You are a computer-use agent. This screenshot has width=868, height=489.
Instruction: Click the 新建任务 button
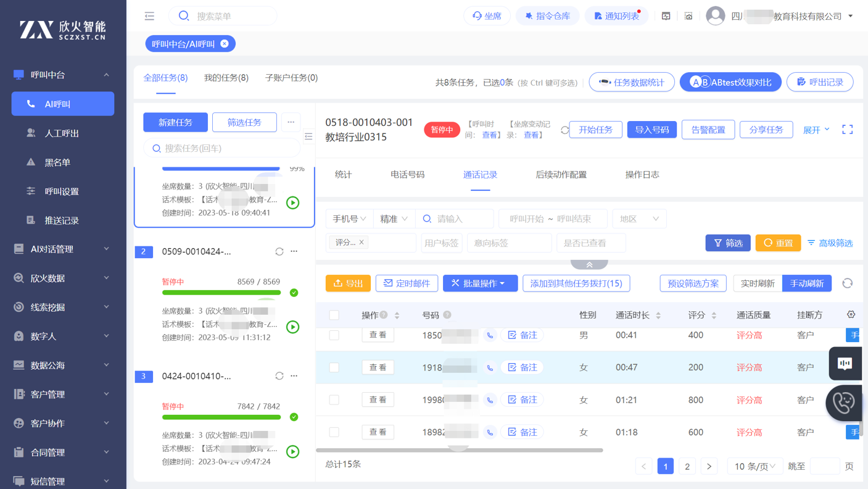coord(175,122)
